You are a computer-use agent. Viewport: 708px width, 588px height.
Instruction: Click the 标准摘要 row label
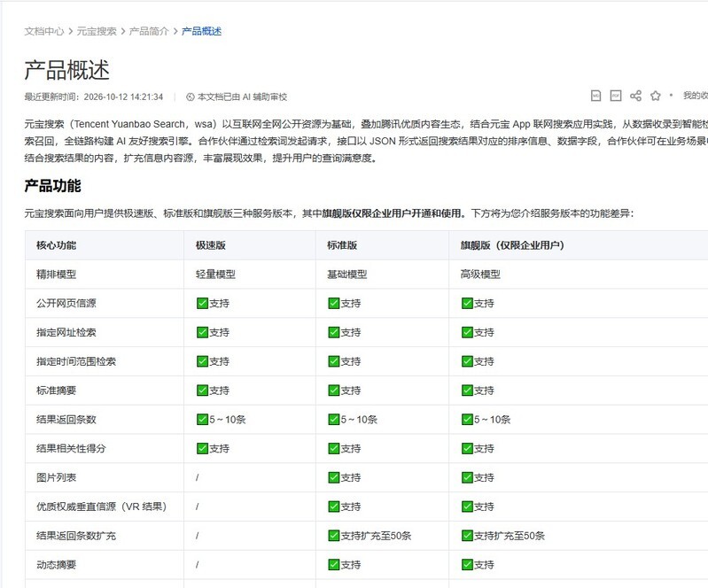coord(56,391)
